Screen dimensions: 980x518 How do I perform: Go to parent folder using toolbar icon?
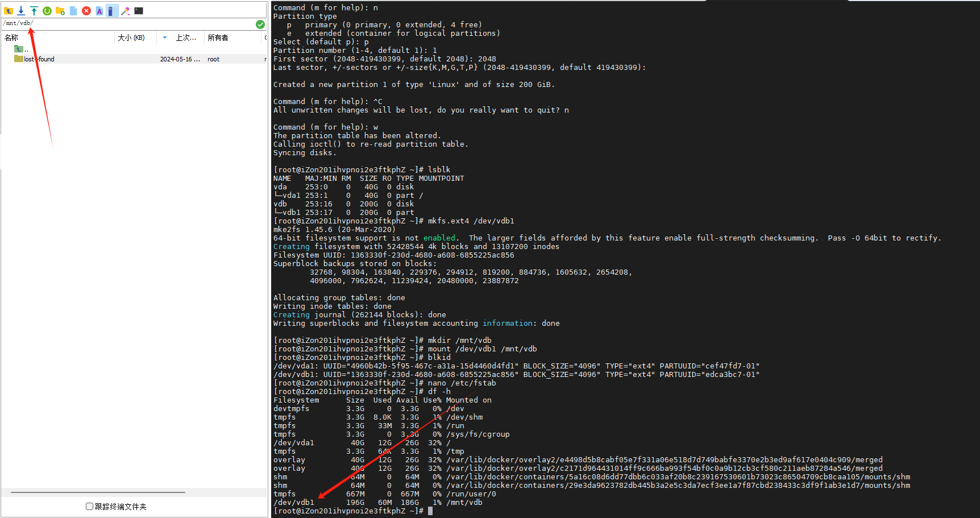coord(9,11)
